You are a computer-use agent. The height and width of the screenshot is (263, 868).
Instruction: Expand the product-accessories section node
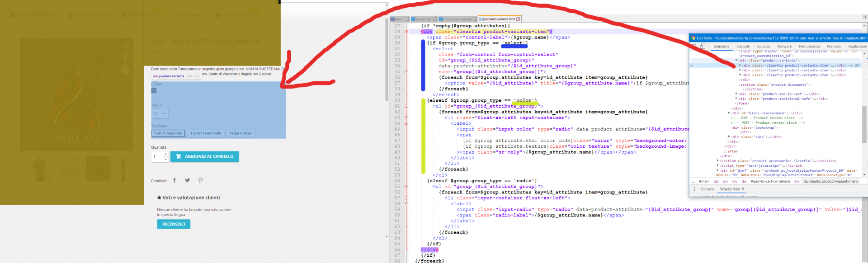coord(718,160)
